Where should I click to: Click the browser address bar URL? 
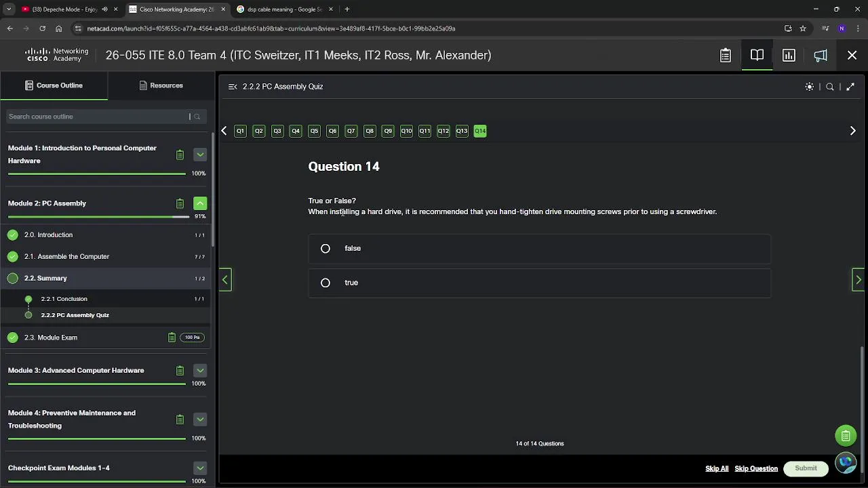[271, 28]
